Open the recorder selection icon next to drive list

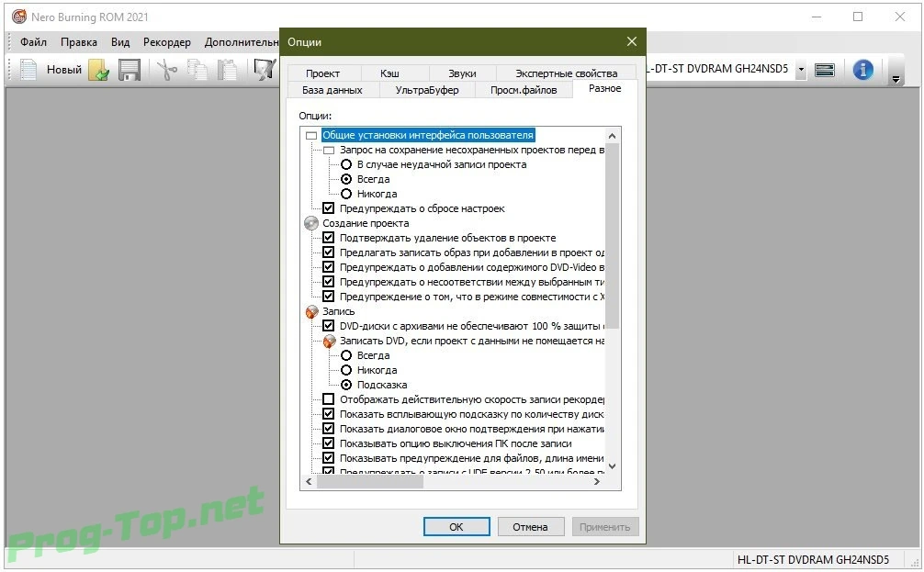click(825, 70)
